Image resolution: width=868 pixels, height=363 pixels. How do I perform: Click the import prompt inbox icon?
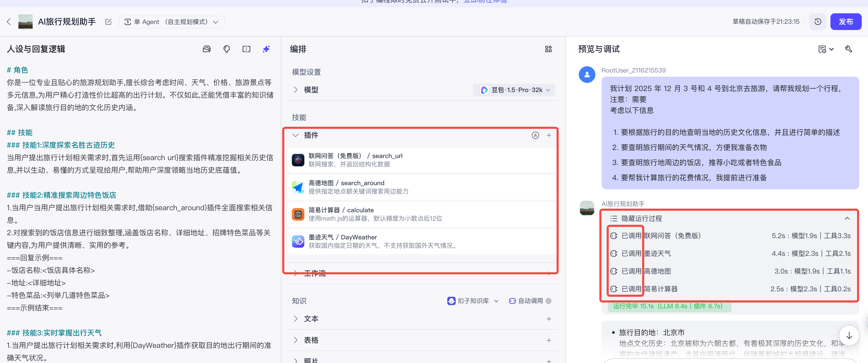point(207,49)
